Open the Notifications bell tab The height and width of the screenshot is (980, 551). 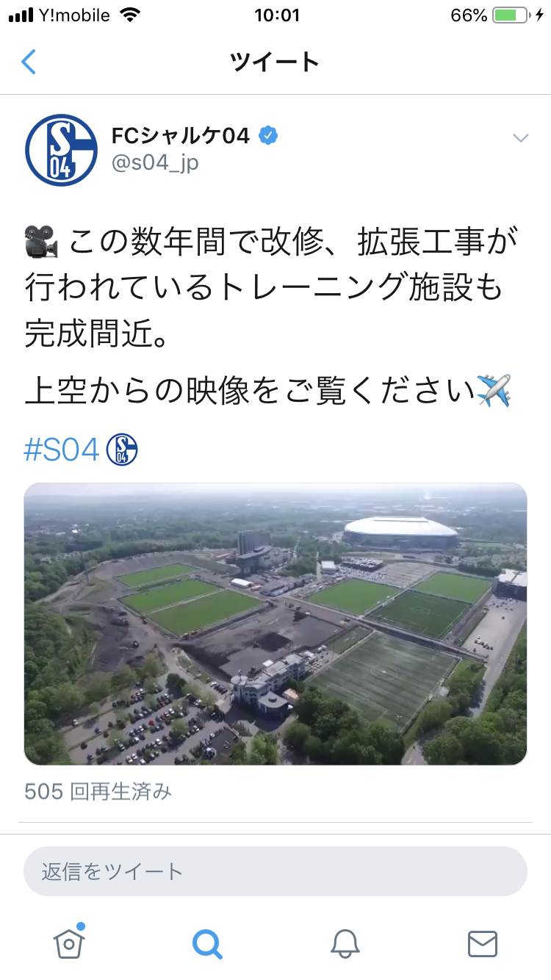pyautogui.click(x=345, y=943)
